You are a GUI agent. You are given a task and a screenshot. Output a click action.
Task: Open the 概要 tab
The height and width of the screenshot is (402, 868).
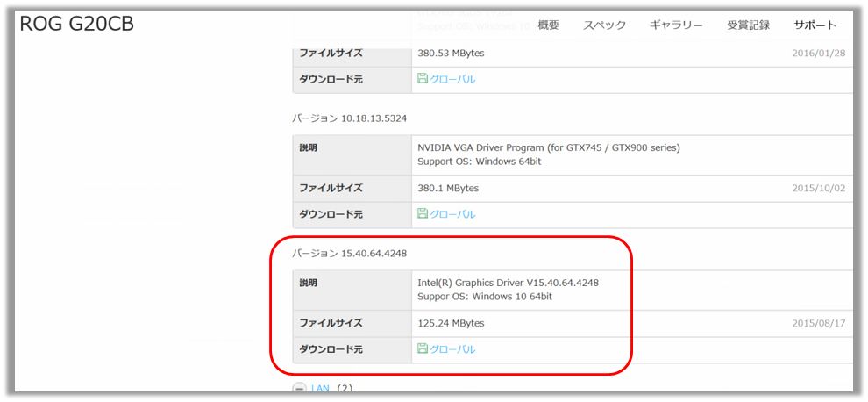tap(548, 25)
